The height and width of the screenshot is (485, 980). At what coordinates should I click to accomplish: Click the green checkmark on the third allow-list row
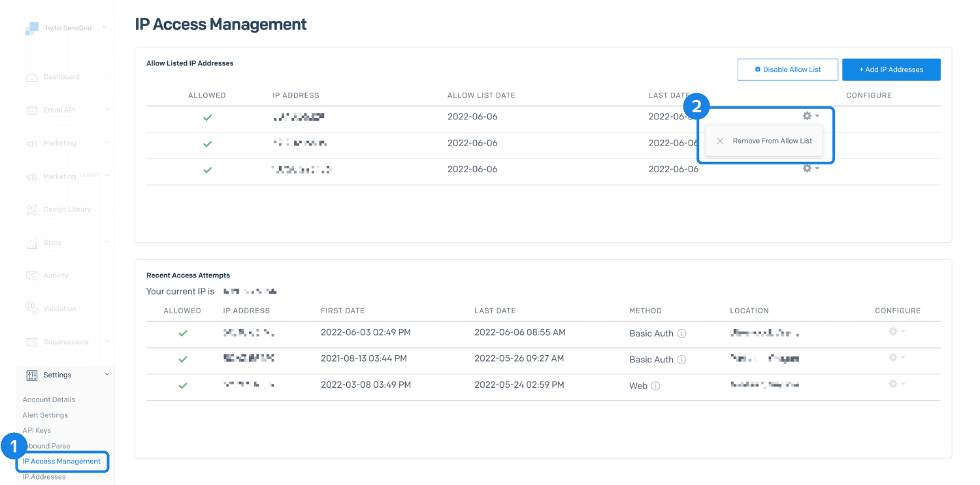coord(207,170)
